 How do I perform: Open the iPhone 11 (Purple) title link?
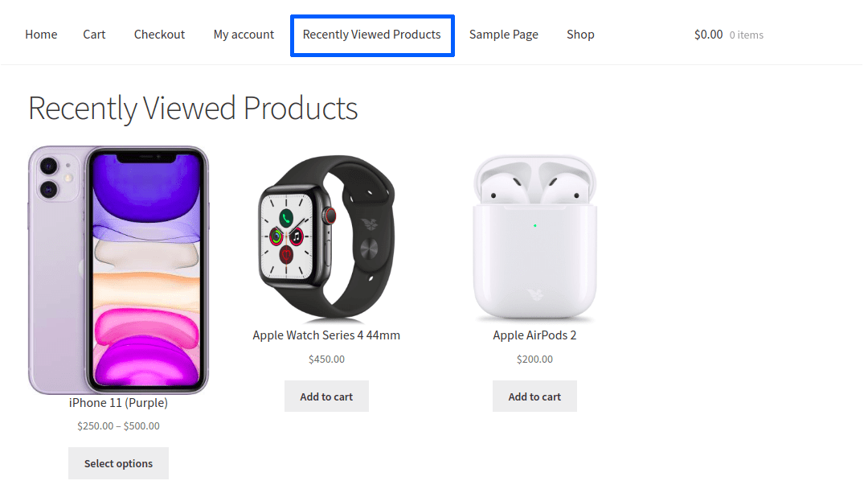pos(118,402)
